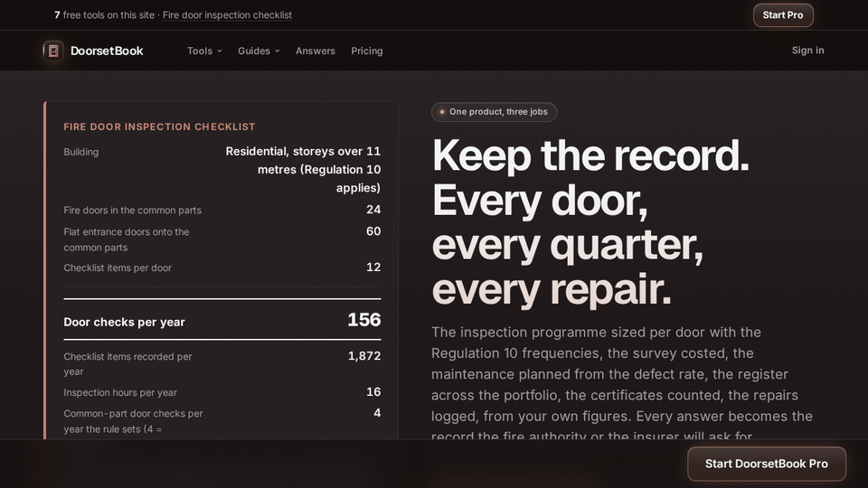Click the 'Keep the record.' headline

[x=590, y=155]
